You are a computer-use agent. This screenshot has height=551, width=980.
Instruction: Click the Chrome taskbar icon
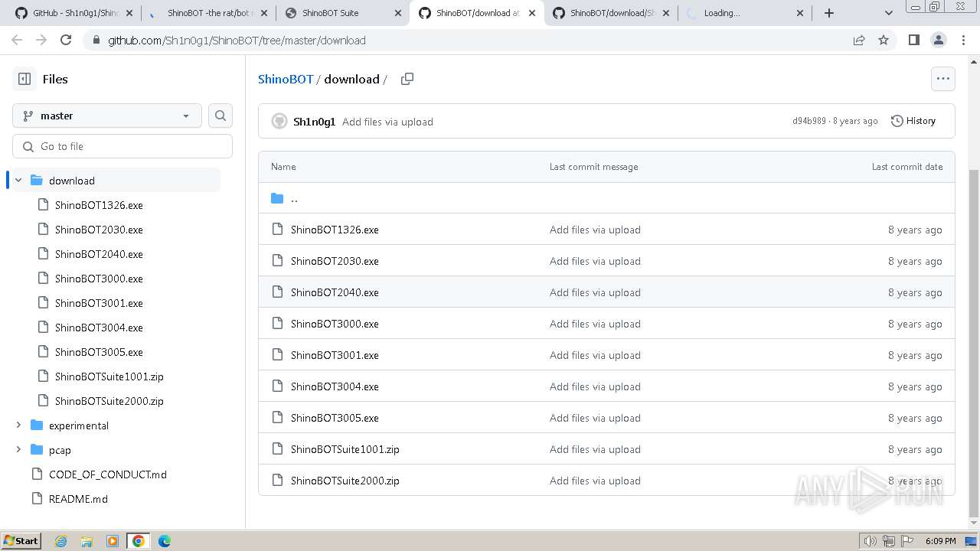tap(139, 541)
